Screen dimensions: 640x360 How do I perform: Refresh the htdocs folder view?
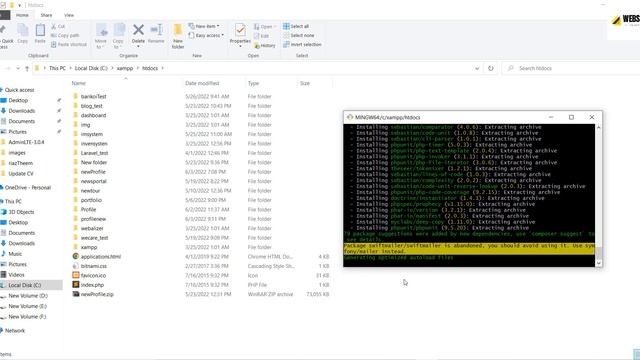click(491, 68)
